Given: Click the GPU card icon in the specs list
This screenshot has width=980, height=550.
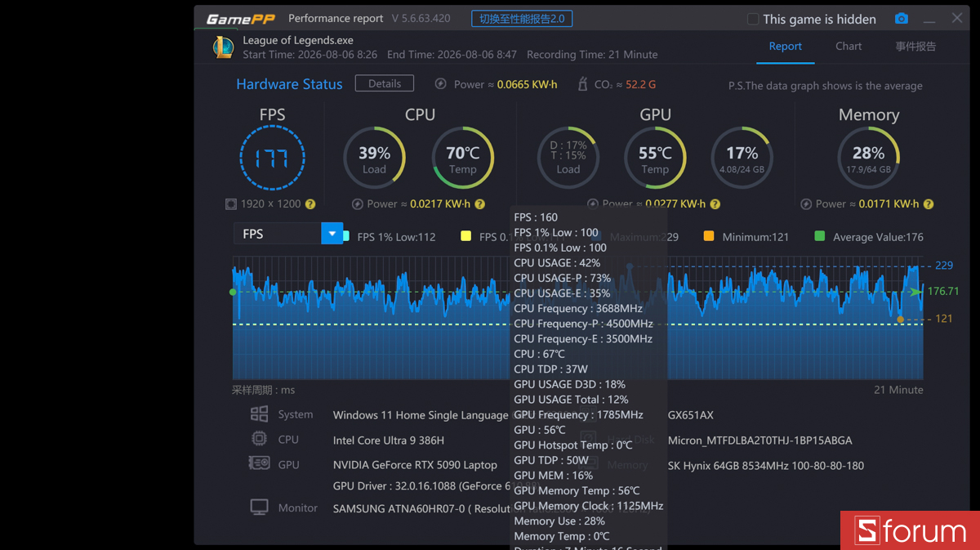Looking at the screenshot, I should pos(259,463).
